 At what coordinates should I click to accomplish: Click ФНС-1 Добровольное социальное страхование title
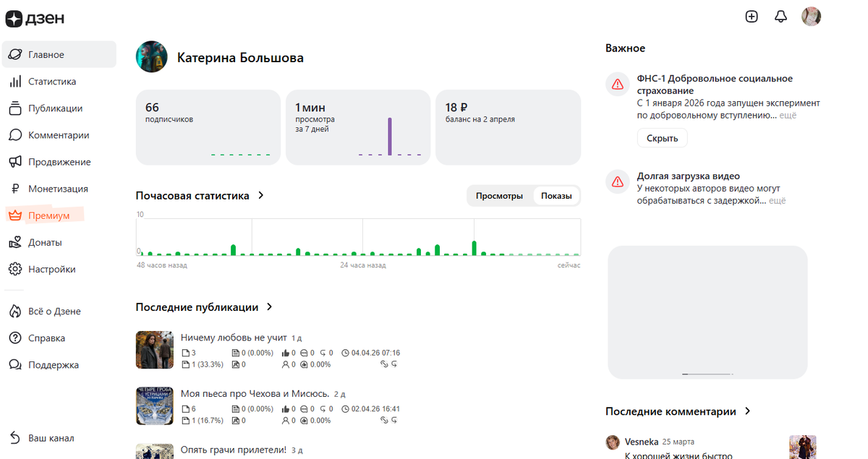coord(715,85)
